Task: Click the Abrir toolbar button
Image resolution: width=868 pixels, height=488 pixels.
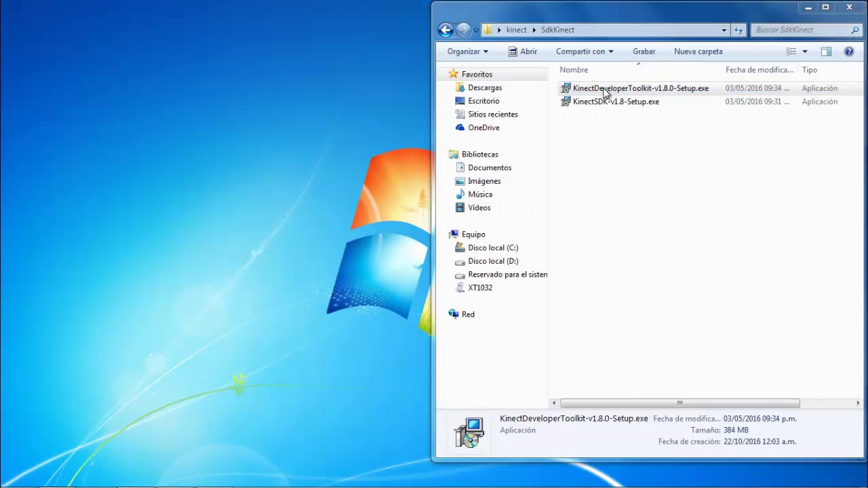Action: tap(522, 52)
